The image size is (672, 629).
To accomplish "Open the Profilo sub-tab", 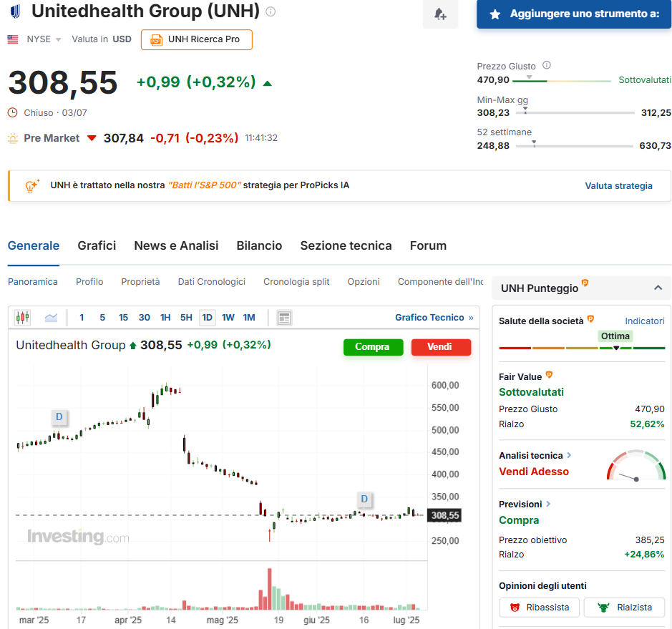I will point(89,281).
